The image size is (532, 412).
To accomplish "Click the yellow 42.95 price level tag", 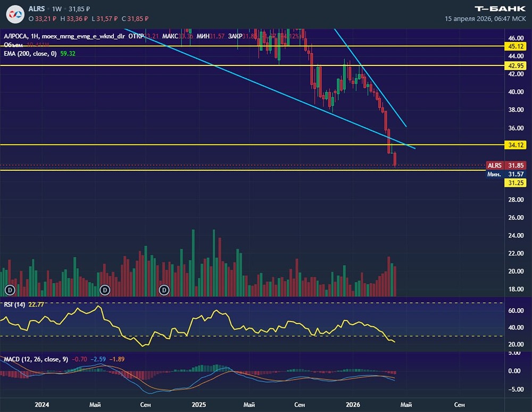I will tap(516, 65).
